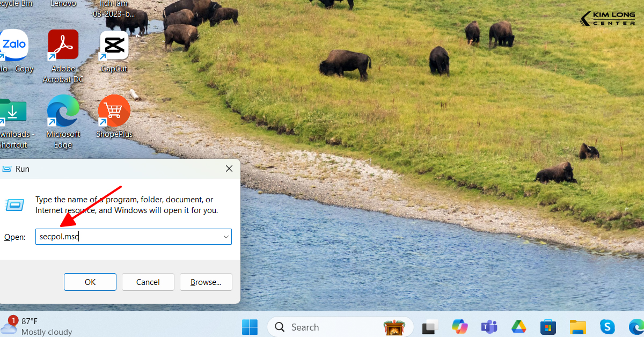The height and width of the screenshot is (337, 644).
Task: Open Adobe Acrobat DC shortcut
Action: [x=63, y=45]
